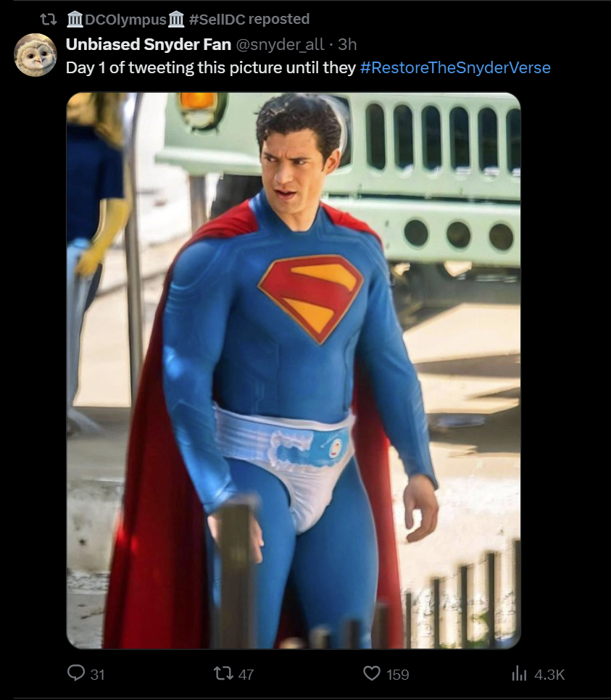Like the tweet with the heart icon
Screen dimensions: 611x700
[372, 673]
